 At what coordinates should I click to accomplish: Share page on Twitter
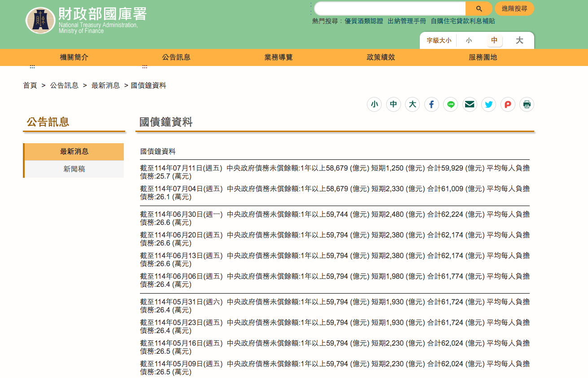488,105
